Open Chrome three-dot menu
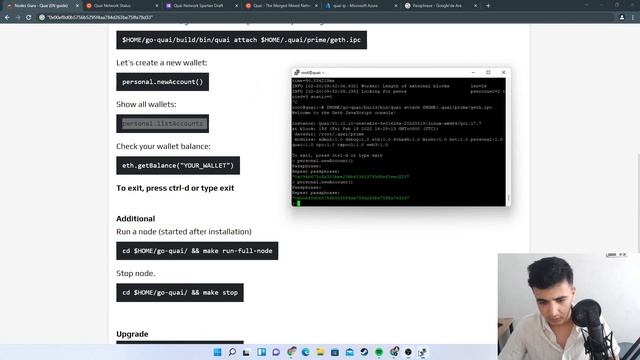 coord(633,18)
